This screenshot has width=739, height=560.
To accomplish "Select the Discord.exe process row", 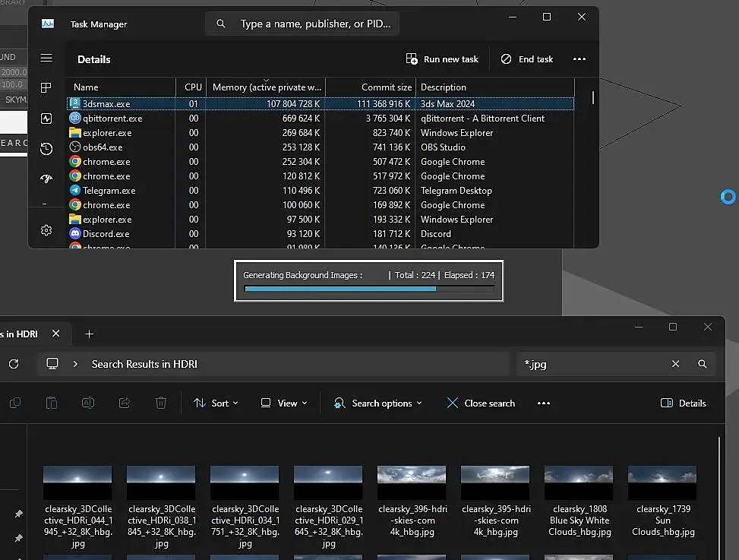I will (x=321, y=234).
